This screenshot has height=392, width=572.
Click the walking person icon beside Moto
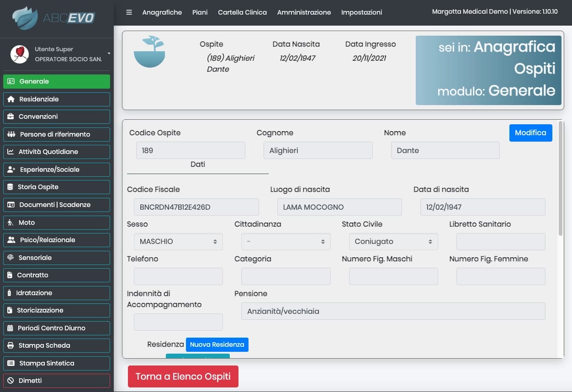(11, 222)
